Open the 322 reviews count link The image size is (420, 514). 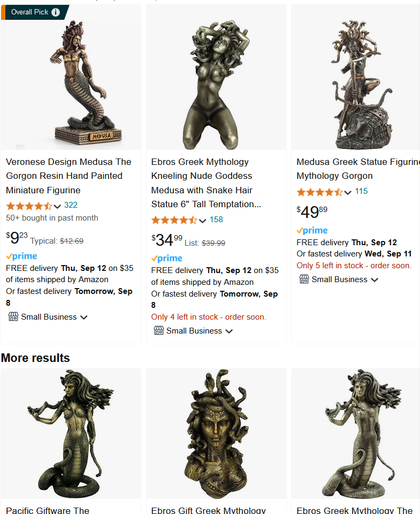(71, 205)
